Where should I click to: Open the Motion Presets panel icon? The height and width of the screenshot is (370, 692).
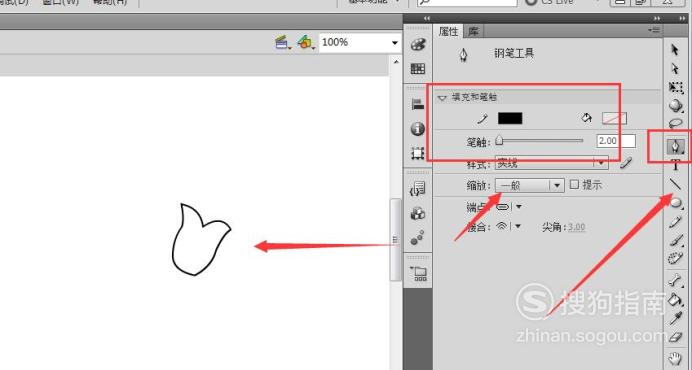(417, 237)
